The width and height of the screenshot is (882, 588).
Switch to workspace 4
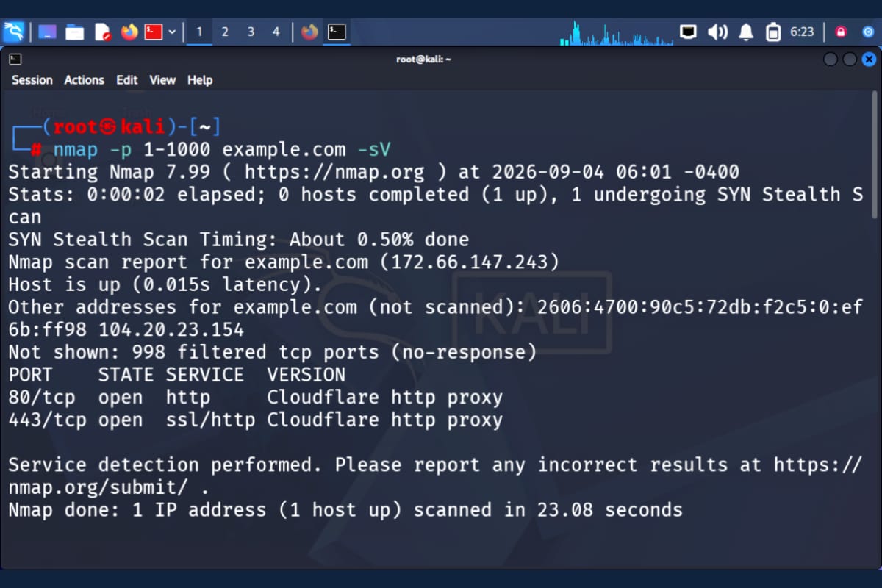coord(276,32)
